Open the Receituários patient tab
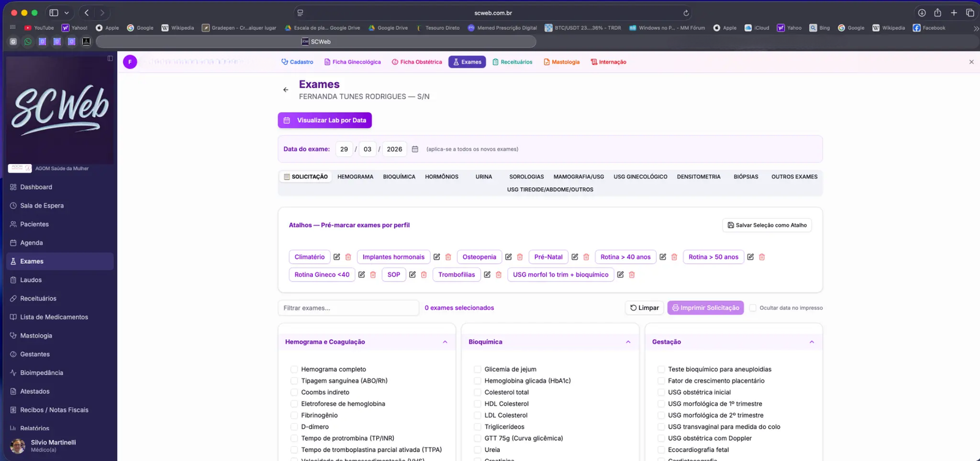Viewport: 980px width, 461px height. 513,62
